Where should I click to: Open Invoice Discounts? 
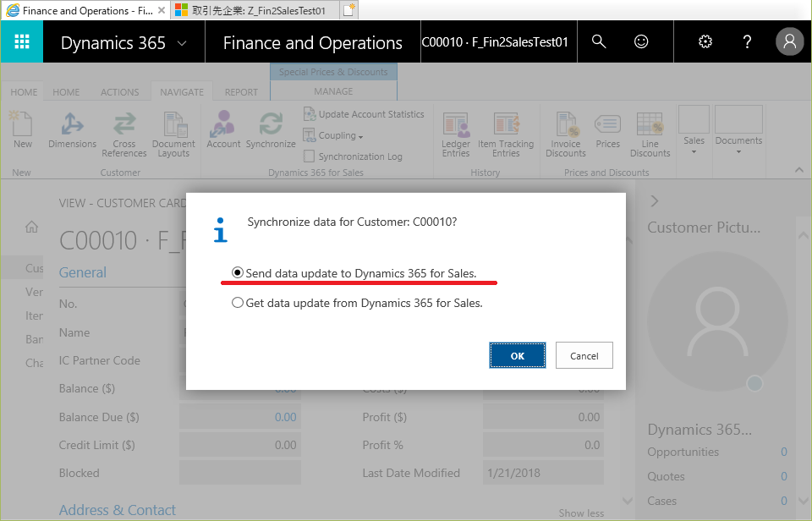click(x=566, y=134)
